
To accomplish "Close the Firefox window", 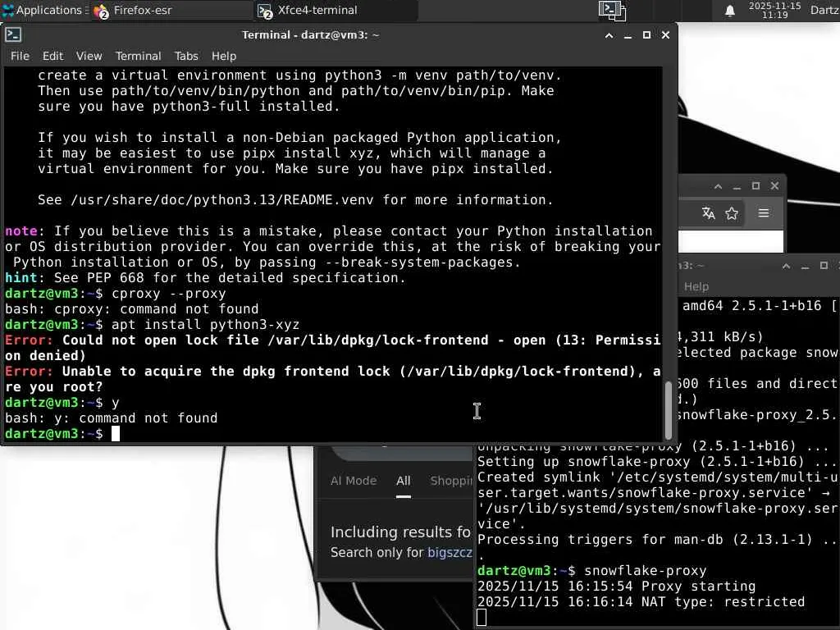I will pos(774,186).
